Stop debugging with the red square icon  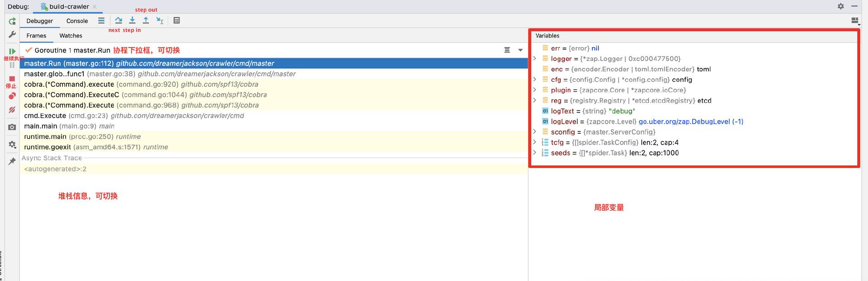(12, 79)
